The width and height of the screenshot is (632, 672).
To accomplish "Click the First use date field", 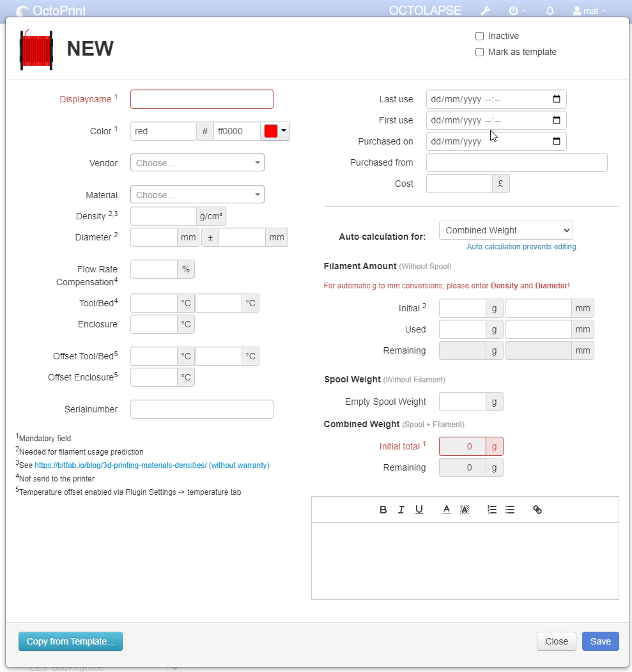I will tap(497, 120).
